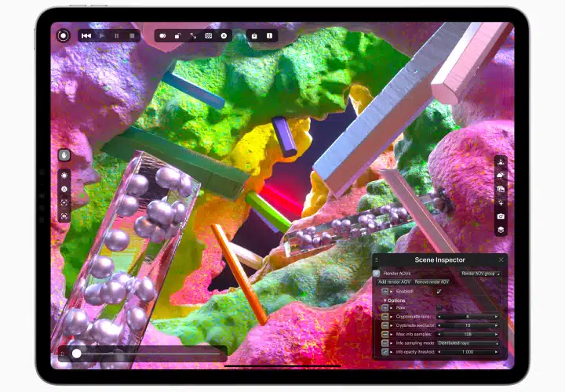Click the Scene Inspector title bar

pyautogui.click(x=439, y=260)
